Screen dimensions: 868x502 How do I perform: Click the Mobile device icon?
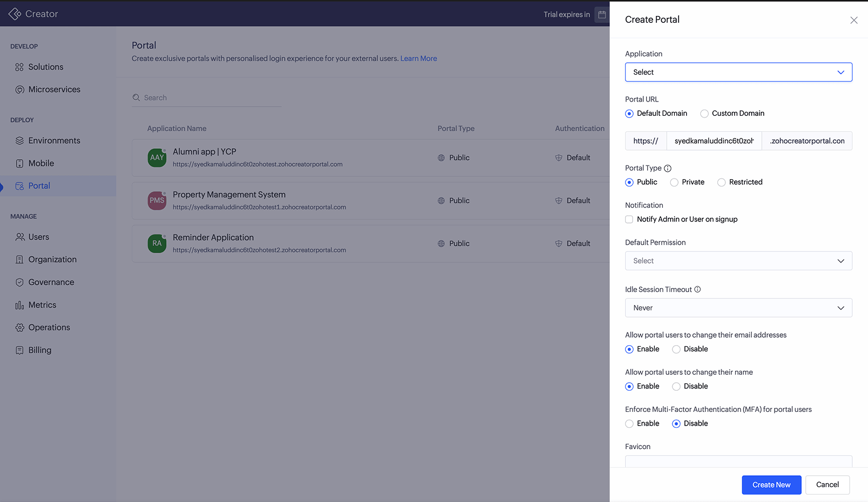pos(19,164)
